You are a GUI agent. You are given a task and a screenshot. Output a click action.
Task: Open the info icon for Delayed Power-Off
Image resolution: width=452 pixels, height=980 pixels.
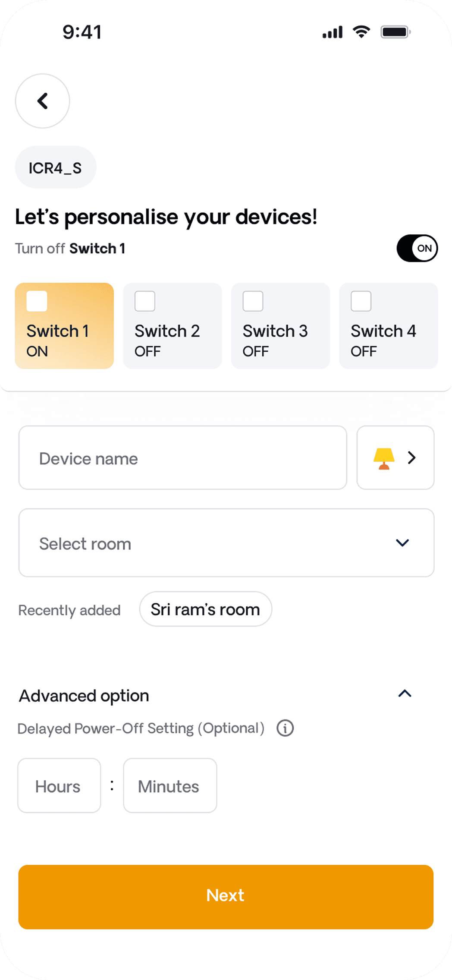click(285, 728)
